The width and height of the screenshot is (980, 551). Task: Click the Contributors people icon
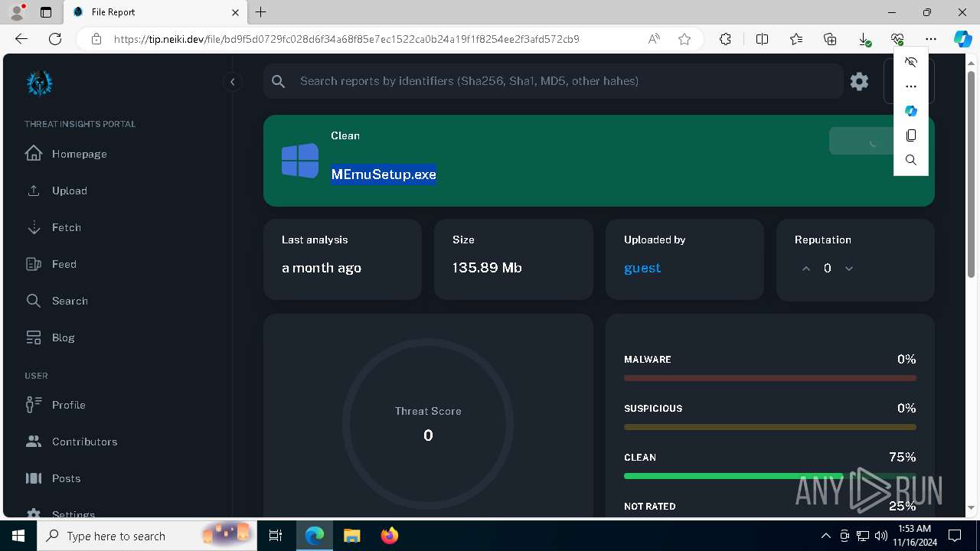tap(34, 442)
